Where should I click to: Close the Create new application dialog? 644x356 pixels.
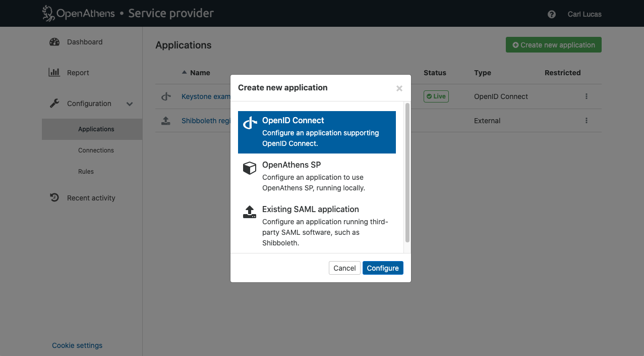[x=399, y=88]
